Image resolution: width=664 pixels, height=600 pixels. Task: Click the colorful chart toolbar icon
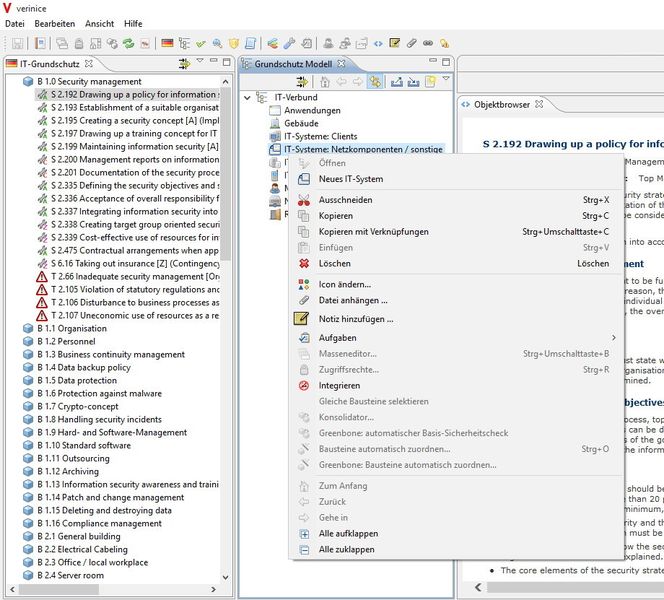(273, 43)
